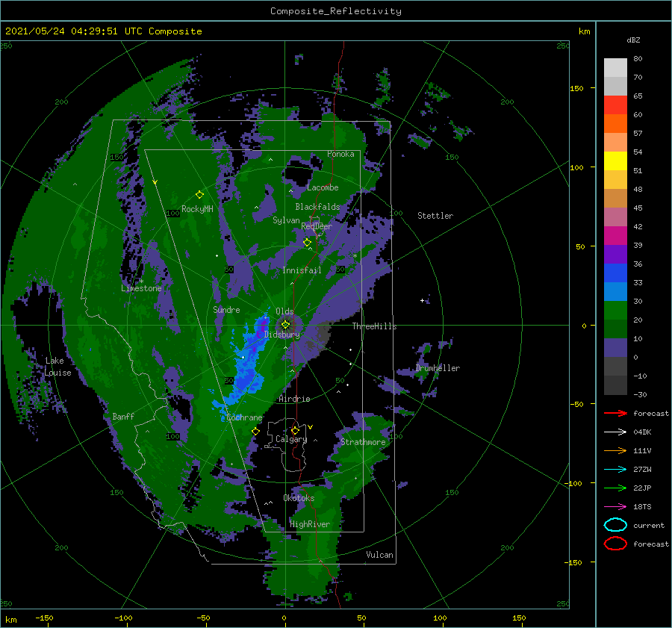Click the -30 dBZ scale value
The height and width of the screenshot is (628, 672).
[640, 394]
